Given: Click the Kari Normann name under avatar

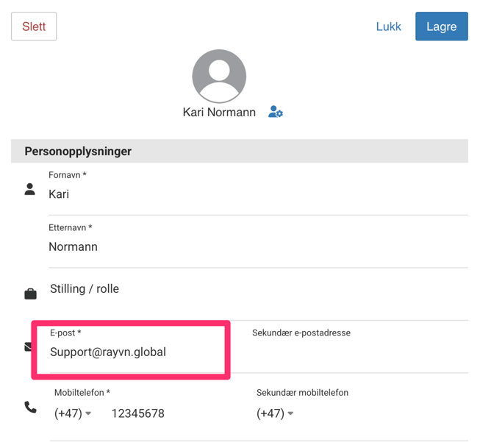Looking at the screenshot, I should (219, 113).
